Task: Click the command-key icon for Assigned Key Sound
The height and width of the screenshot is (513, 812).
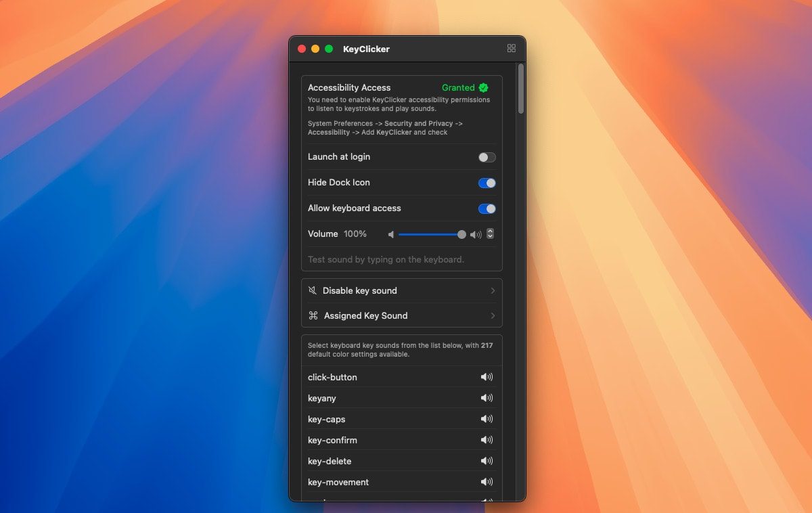Action: pos(313,315)
